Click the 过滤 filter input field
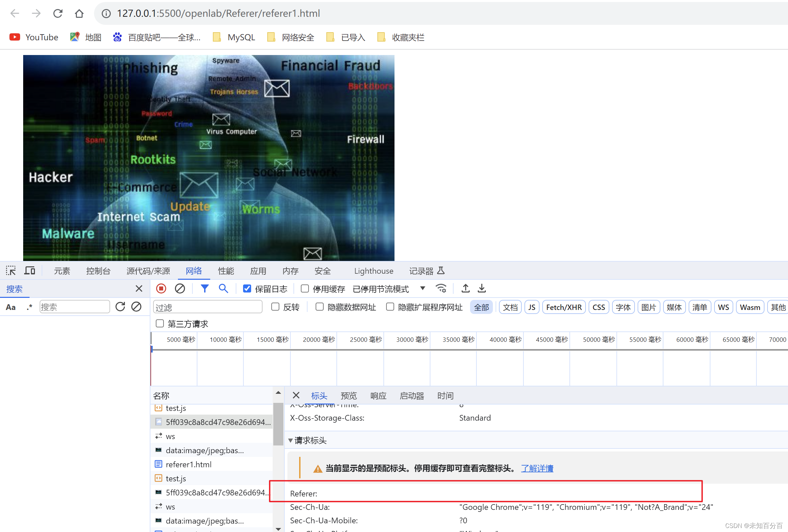Viewport: 788px width, 532px height. pyautogui.click(x=208, y=307)
